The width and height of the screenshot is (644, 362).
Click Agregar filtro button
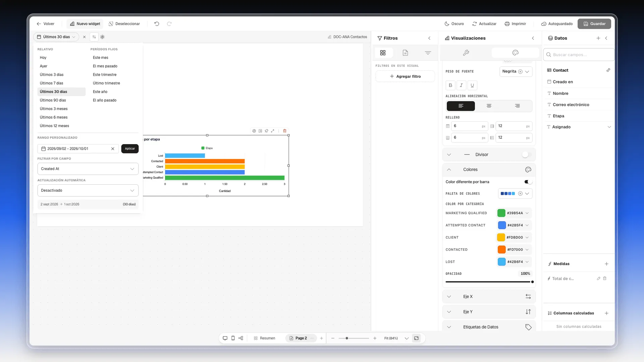point(405,76)
